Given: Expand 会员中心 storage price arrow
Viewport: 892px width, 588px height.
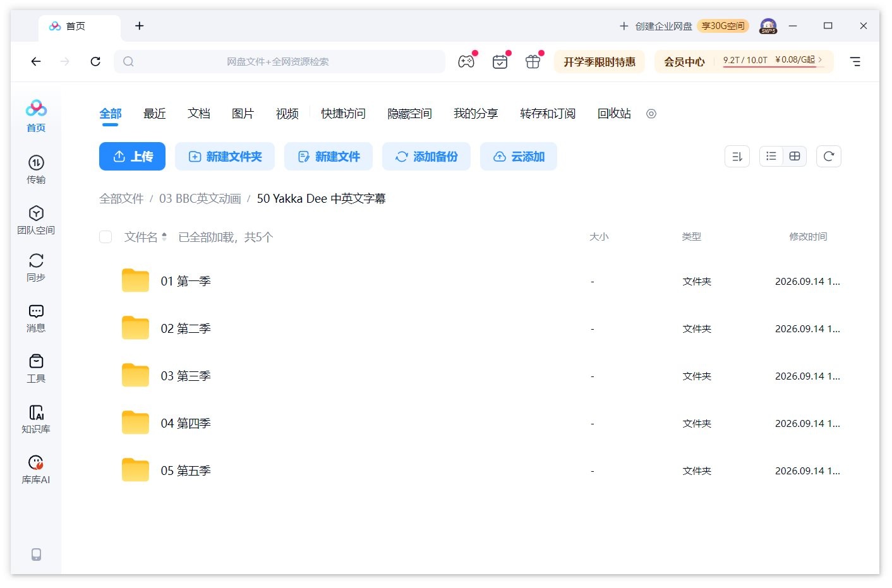Looking at the screenshot, I should click(x=820, y=59).
